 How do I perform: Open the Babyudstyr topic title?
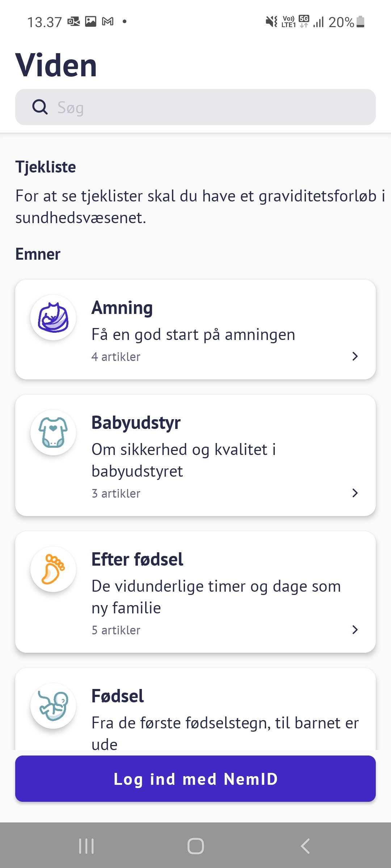136,422
